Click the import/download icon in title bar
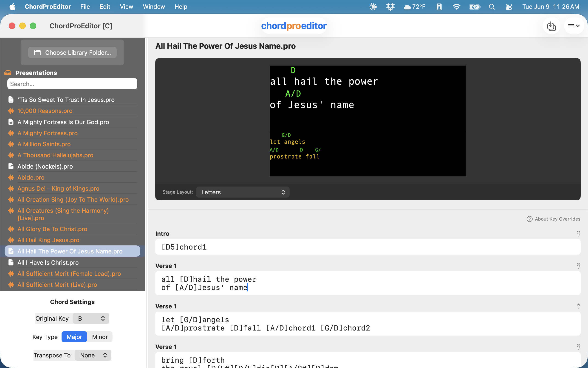The height and width of the screenshot is (368, 588). [x=551, y=26]
